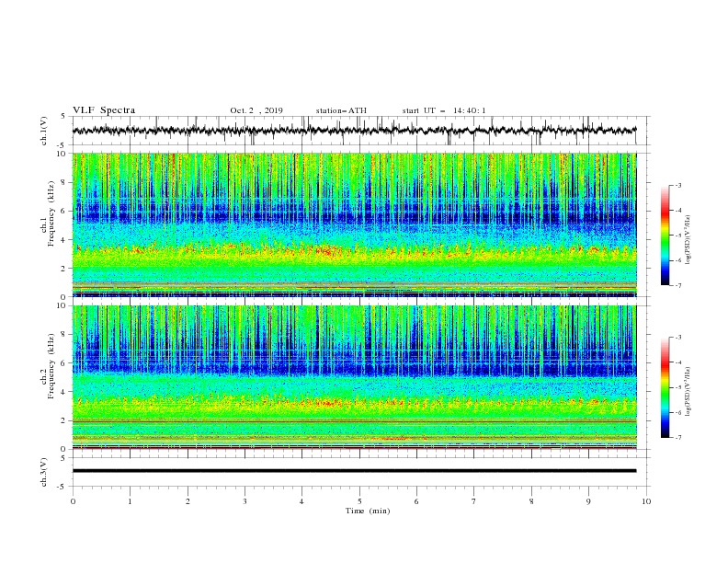Click the log(PSD) label beside ch.1 colorbar

pos(688,240)
